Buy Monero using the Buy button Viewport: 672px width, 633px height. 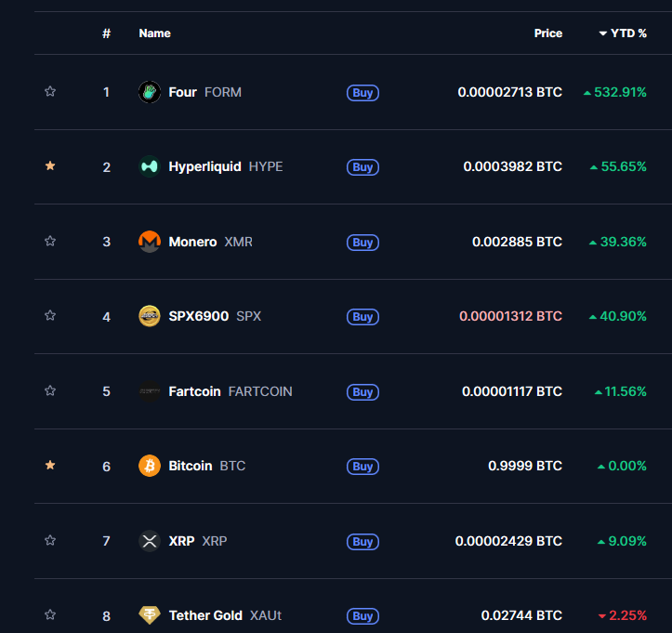pyautogui.click(x=362, y=243)
